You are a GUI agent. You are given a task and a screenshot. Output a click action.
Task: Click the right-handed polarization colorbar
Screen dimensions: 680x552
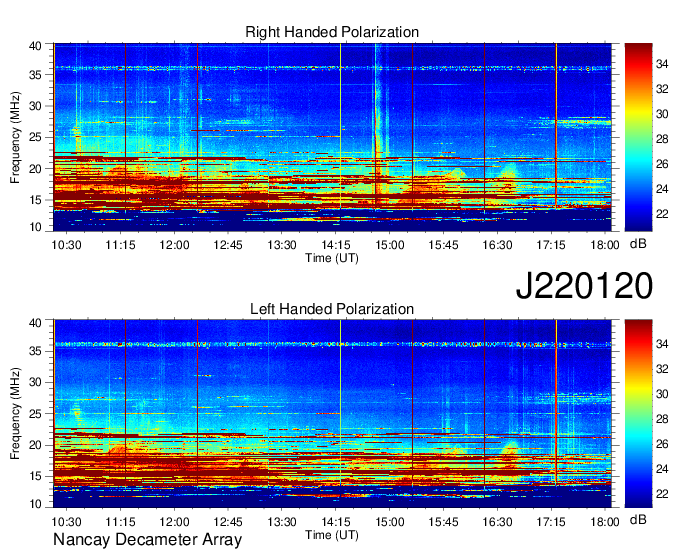coord(638,137)
